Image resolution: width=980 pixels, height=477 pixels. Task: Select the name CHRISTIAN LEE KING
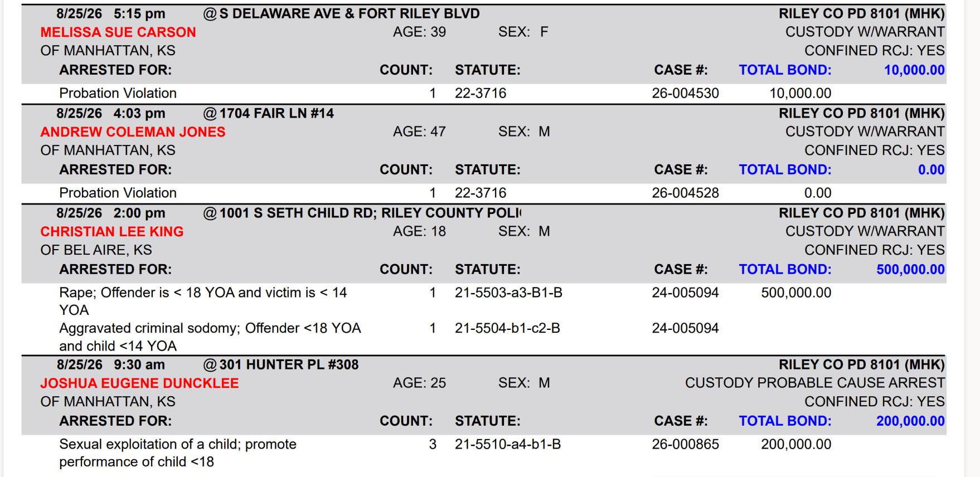[111, 232]
